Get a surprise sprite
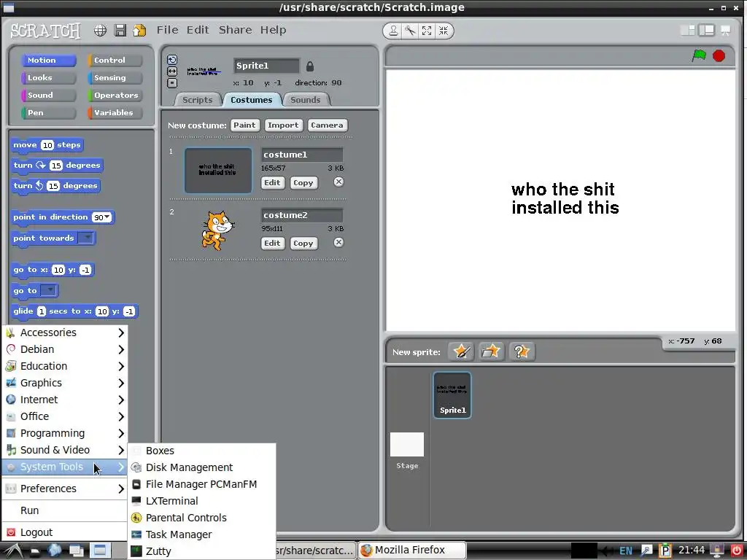 pyautogui.click(x=522, y=352)
